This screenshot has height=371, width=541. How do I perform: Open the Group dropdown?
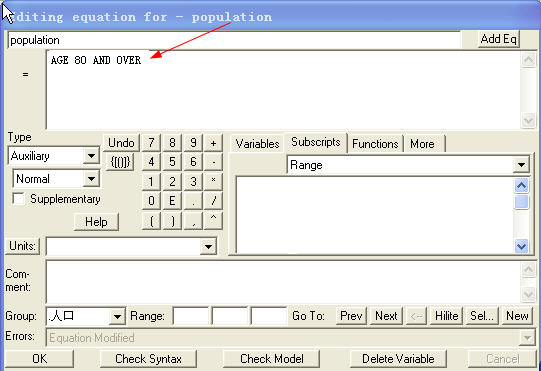click(117, 316)
